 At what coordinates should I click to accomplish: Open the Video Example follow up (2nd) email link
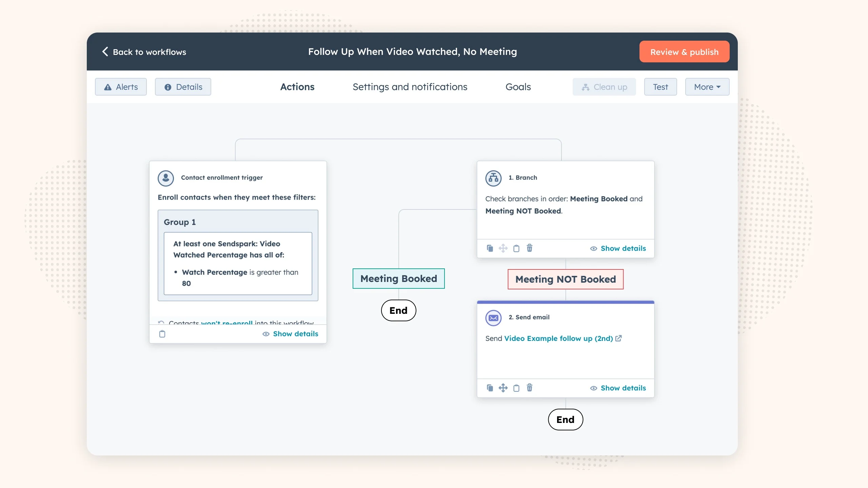[x=558, y=338]
